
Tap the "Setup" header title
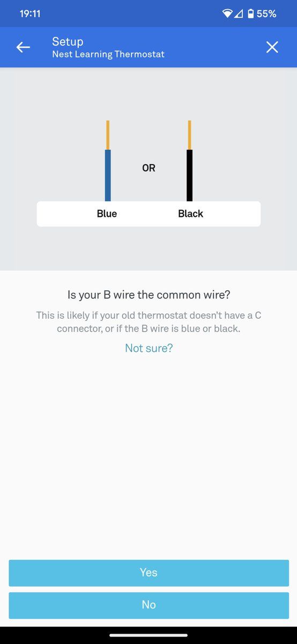click(x=68, y=41)
